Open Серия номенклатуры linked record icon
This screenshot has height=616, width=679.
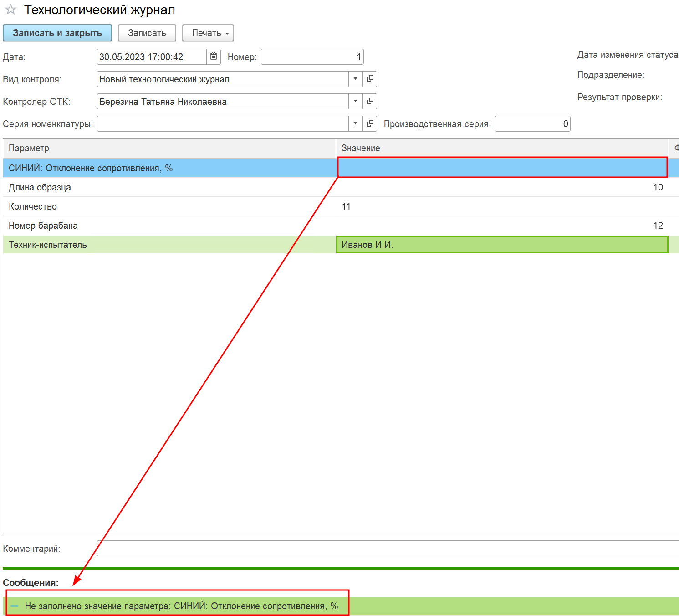pyautogui.click(x=370, y=123)
